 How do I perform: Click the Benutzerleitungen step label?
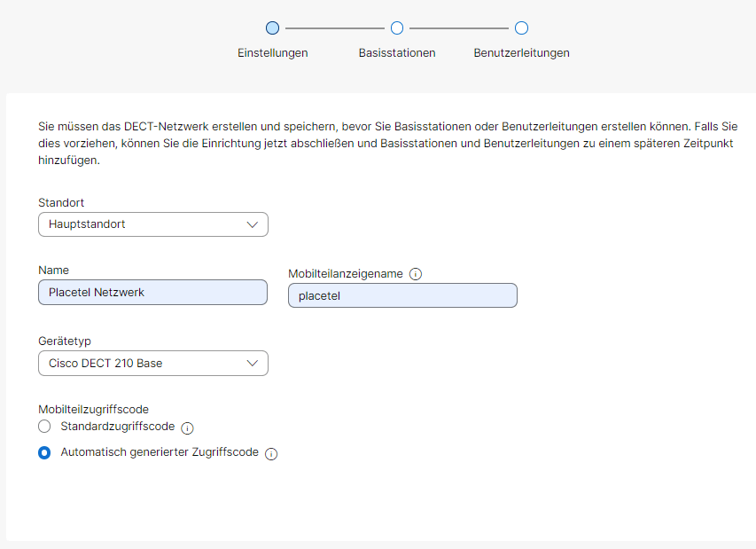click(x=521, y=53)
